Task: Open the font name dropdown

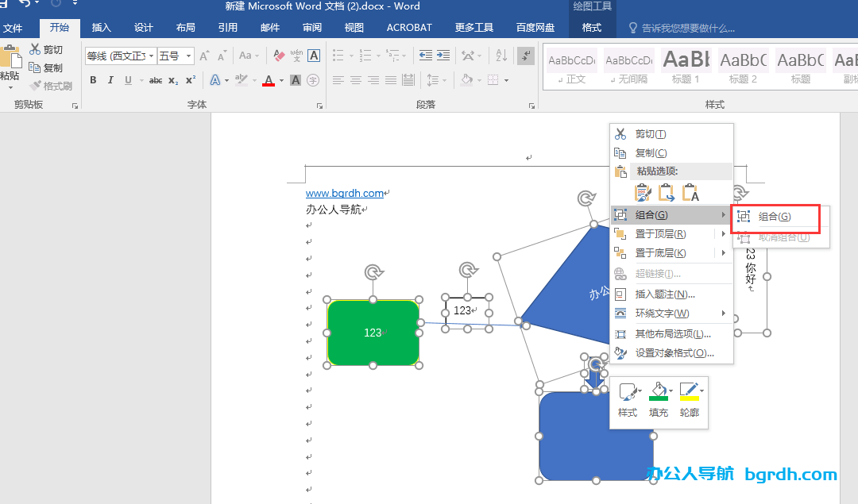Action: [152, 56]
